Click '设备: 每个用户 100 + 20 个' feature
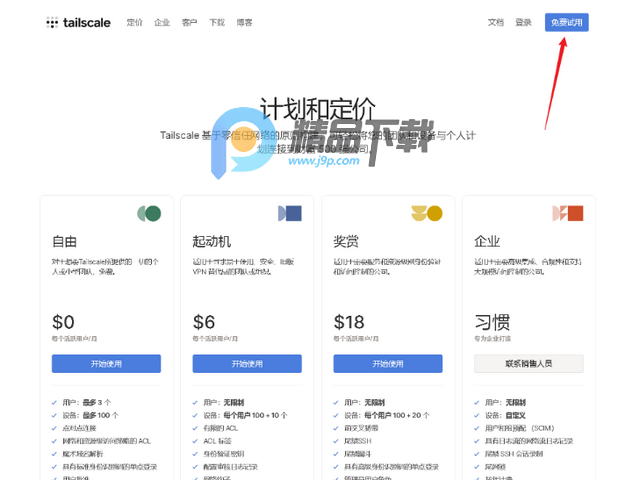The height and width of the screenshot is (480, 640). [387, 416]
